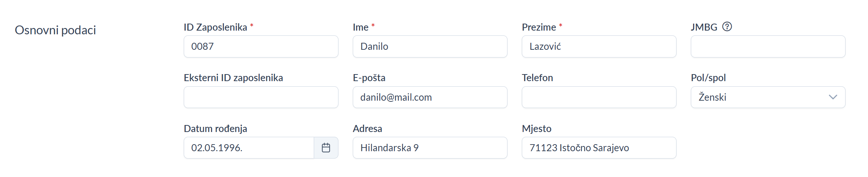The image size is (868, 177).
Task: Open the calendar date picker icon
Action: click(326, 148)
